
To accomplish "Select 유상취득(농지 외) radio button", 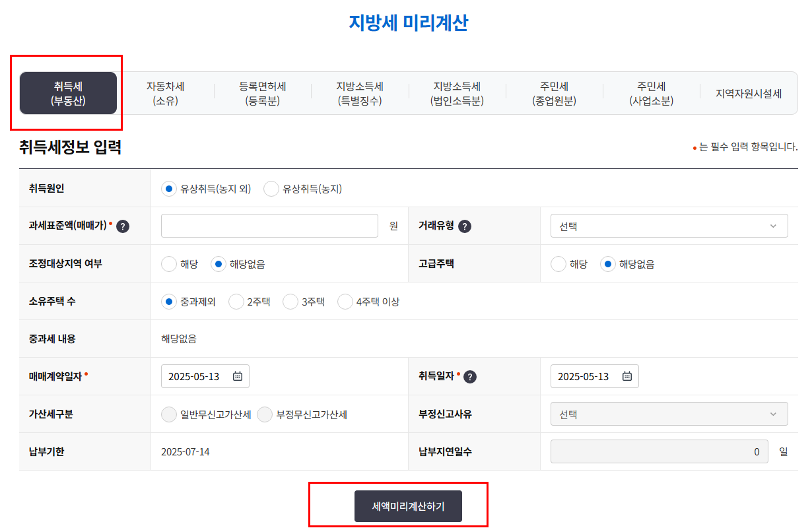I will click(169, 189).
